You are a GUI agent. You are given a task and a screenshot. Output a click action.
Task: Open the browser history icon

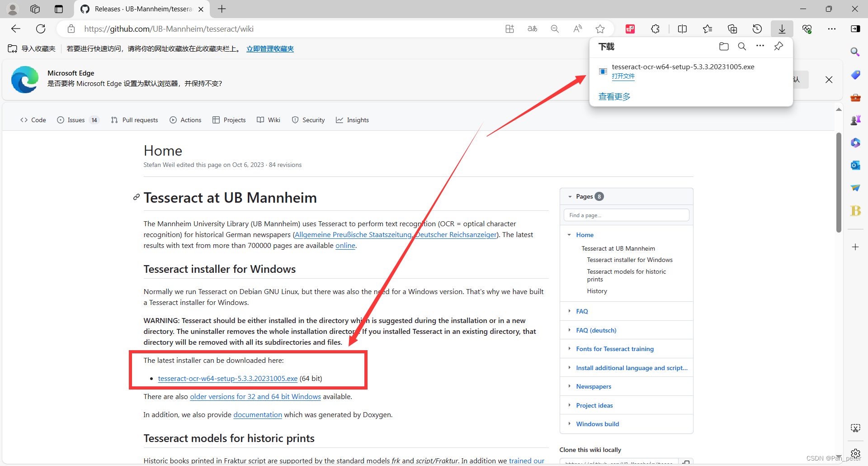(x=757, y=29)
